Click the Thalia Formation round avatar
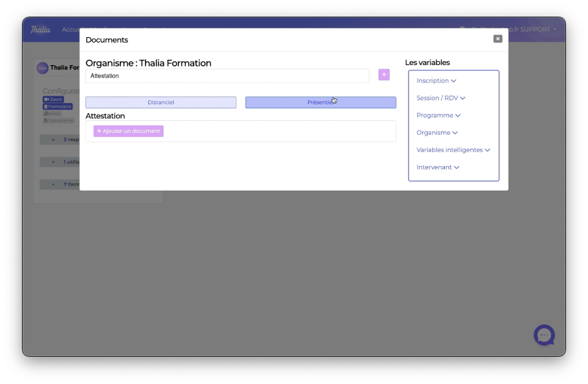This screenshot has height=384, width=588. click(43, 68)
